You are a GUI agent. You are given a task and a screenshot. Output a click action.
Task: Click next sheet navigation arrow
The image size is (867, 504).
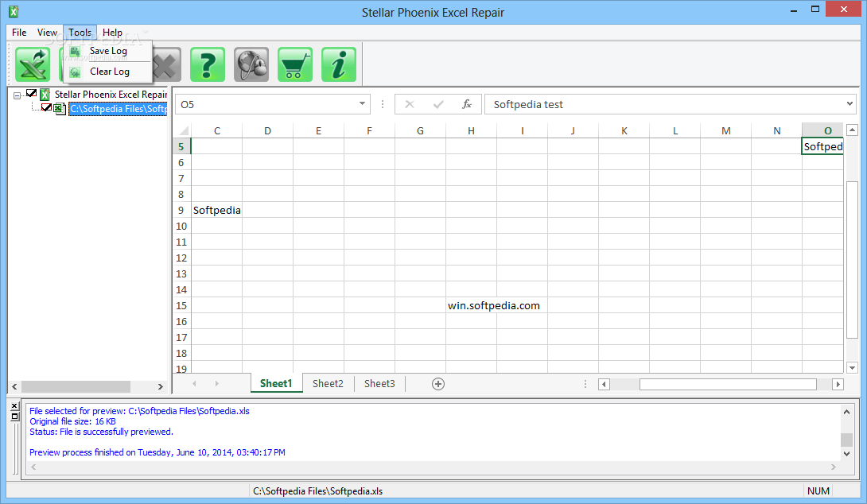(216, 383)
